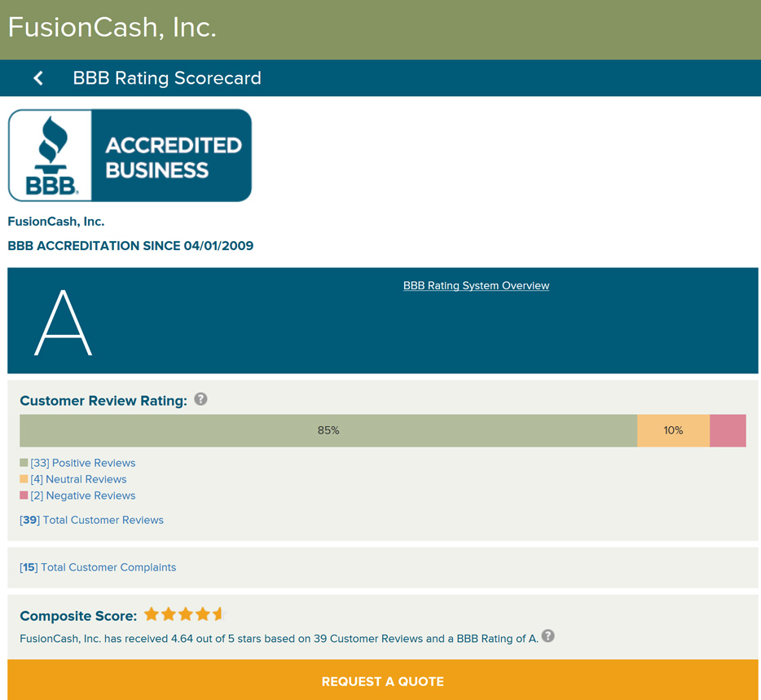Click the pink Negative Reviews legend square
Viewport: 761px width, 700px height.
click(24, 495)
